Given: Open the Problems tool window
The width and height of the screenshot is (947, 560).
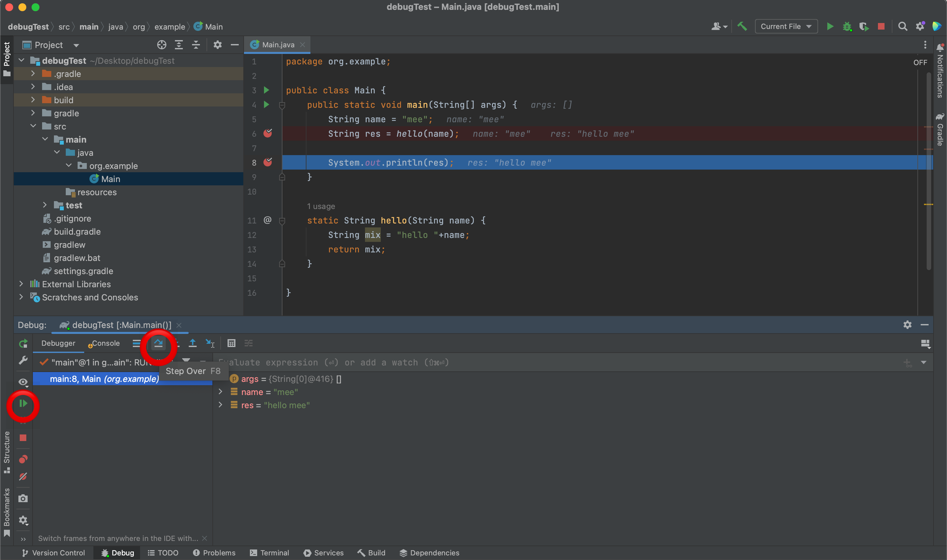Looking at the screenshot, I should [x=214, y=553].
